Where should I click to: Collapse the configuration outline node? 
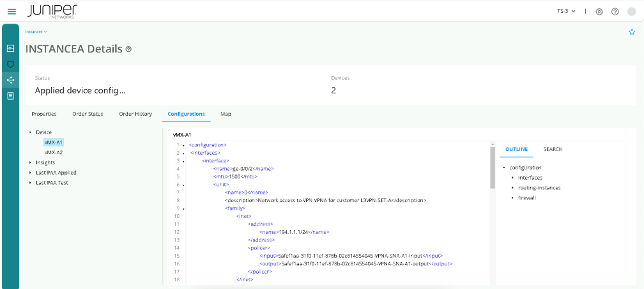[504, 168]
